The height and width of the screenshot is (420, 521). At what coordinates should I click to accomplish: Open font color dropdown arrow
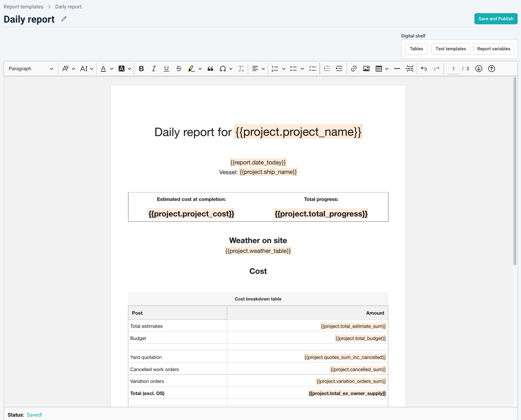[x=112, y=69]
